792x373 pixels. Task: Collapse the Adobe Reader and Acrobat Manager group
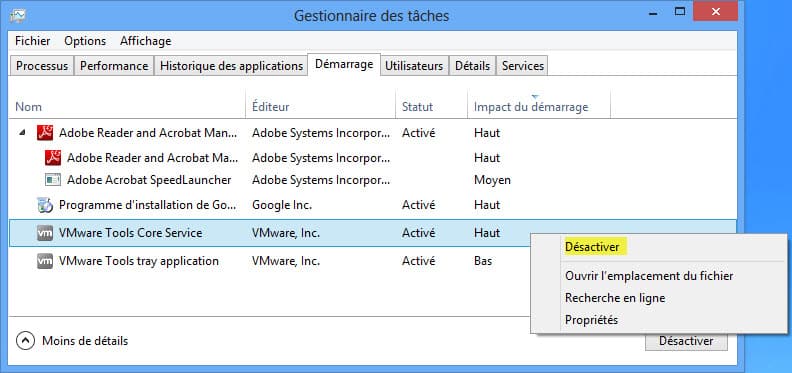pyautogui.click(x=22, y=133)
